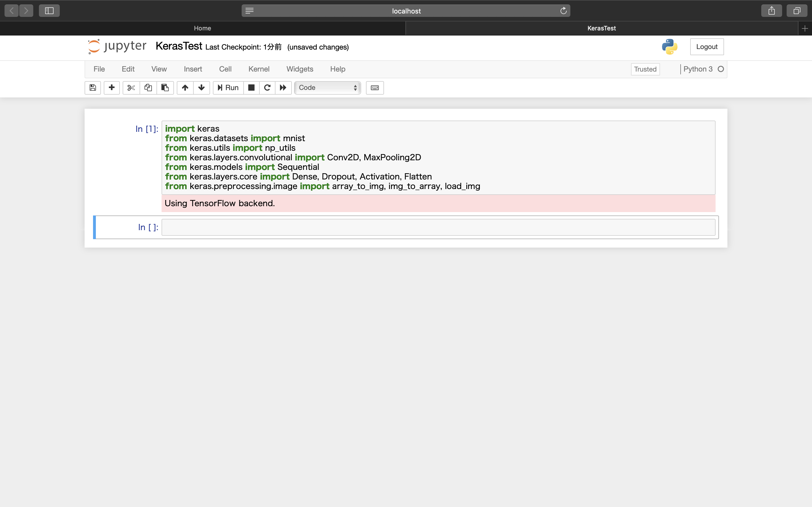Copy selected cells using copy icon

(148, 88)
